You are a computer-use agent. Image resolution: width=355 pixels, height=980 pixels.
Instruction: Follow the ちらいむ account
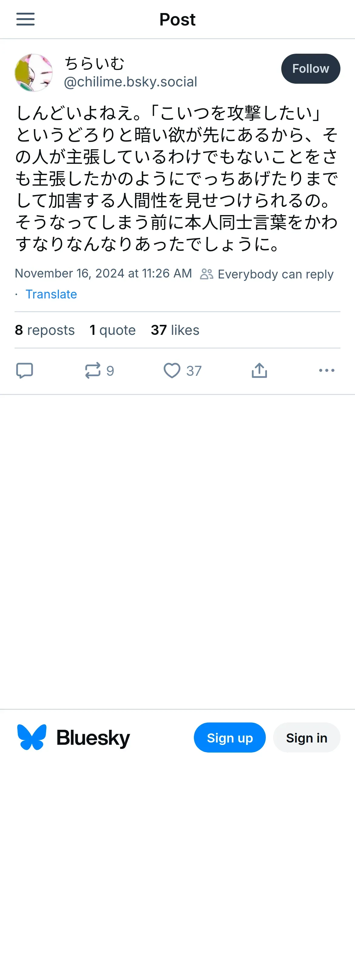click(x=310, y=69)
